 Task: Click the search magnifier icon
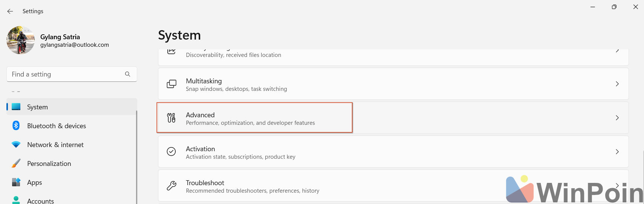click(127, 74)
